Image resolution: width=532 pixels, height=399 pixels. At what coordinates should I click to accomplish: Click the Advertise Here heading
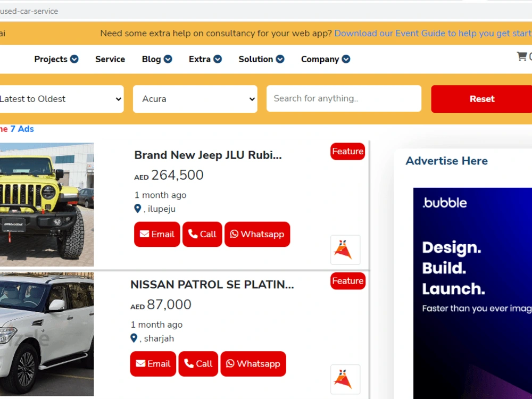tap(446, 161)
